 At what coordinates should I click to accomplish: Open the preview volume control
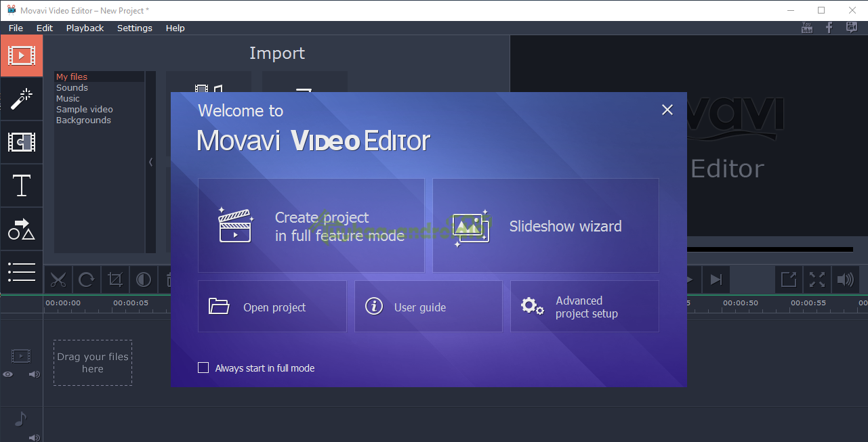[x=845, y=279]
